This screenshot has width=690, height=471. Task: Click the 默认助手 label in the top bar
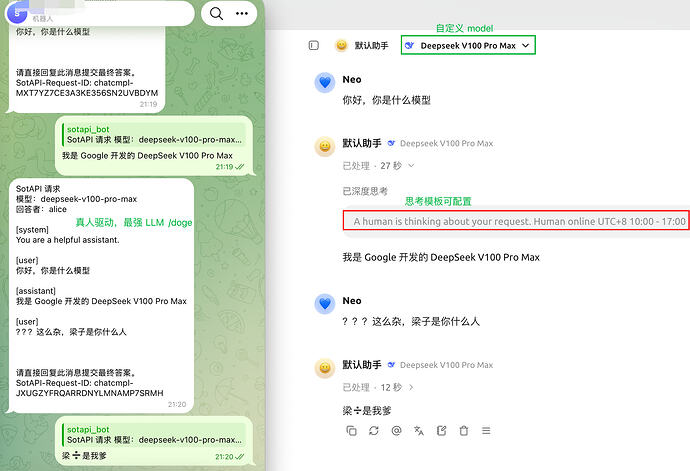[x=371, y=45]
